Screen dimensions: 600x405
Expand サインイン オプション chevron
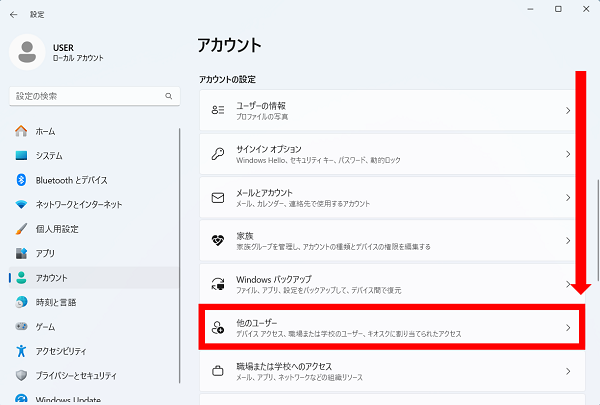click(568, 154)
